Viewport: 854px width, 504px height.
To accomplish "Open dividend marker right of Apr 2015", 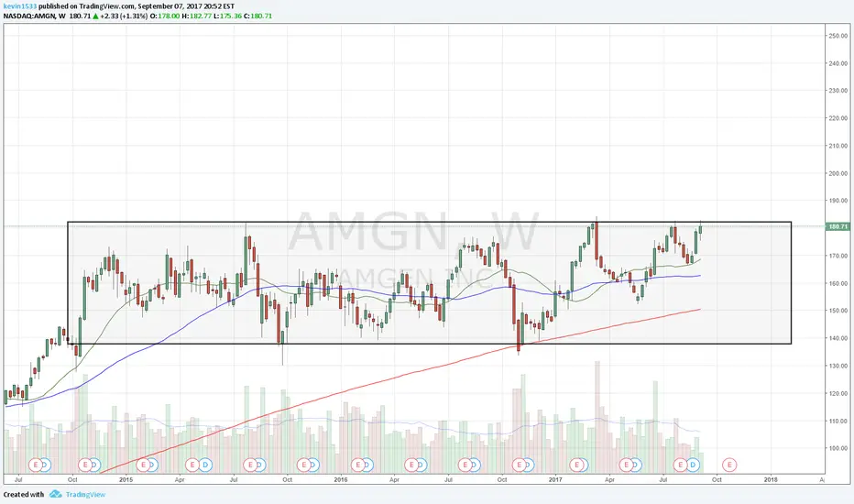I will coord(205,465).
